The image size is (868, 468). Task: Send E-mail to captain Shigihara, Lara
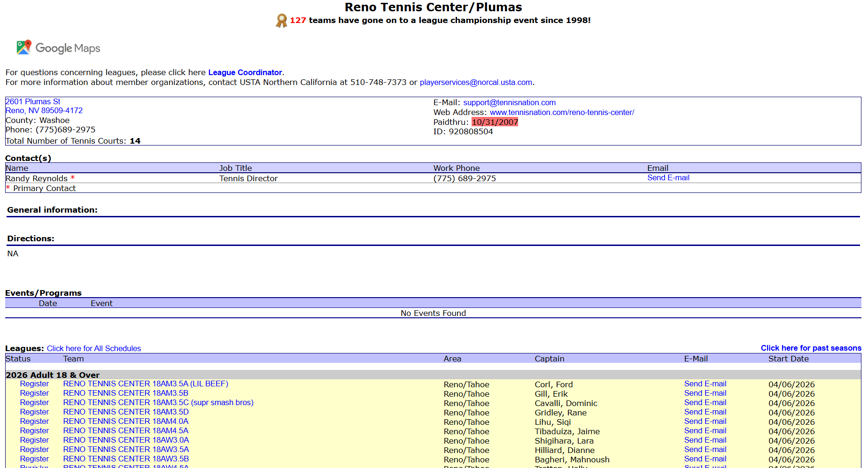705,440
